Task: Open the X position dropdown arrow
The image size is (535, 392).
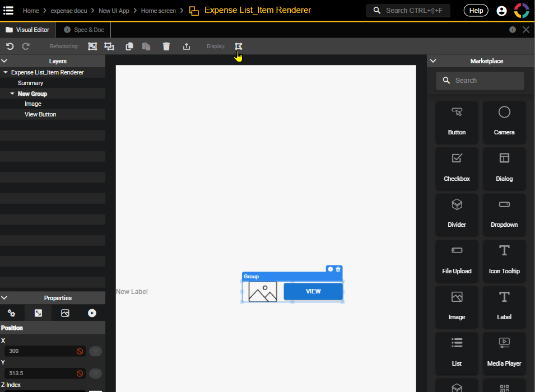Action: tap(96, 351)
